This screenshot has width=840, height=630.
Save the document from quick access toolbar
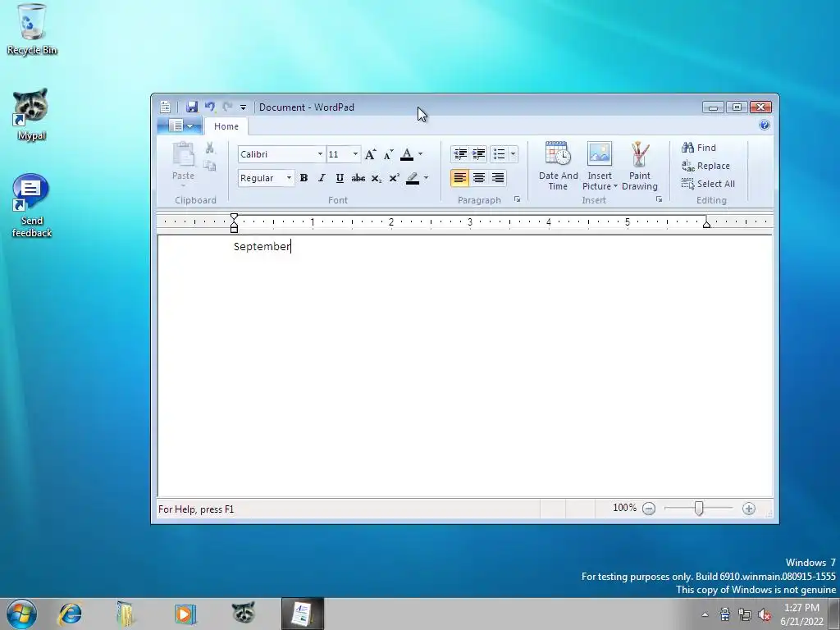tap(192, 107)
